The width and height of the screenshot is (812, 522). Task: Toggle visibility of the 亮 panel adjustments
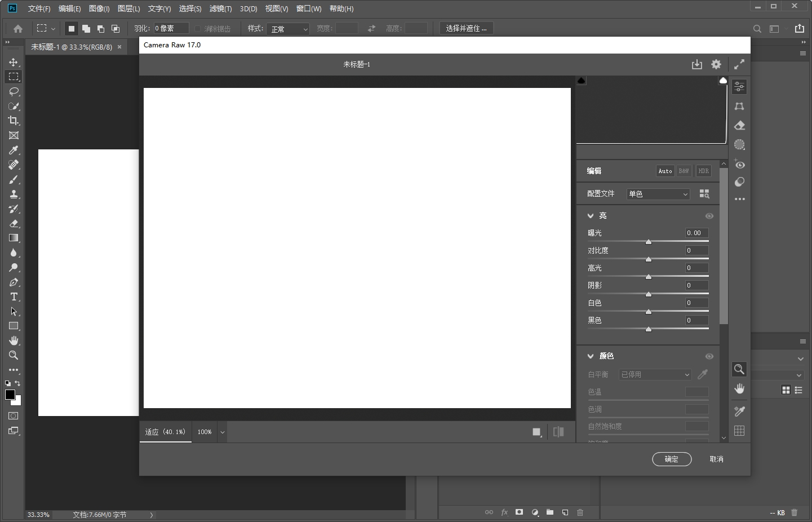pyautogui.click(x=709, y=216)
